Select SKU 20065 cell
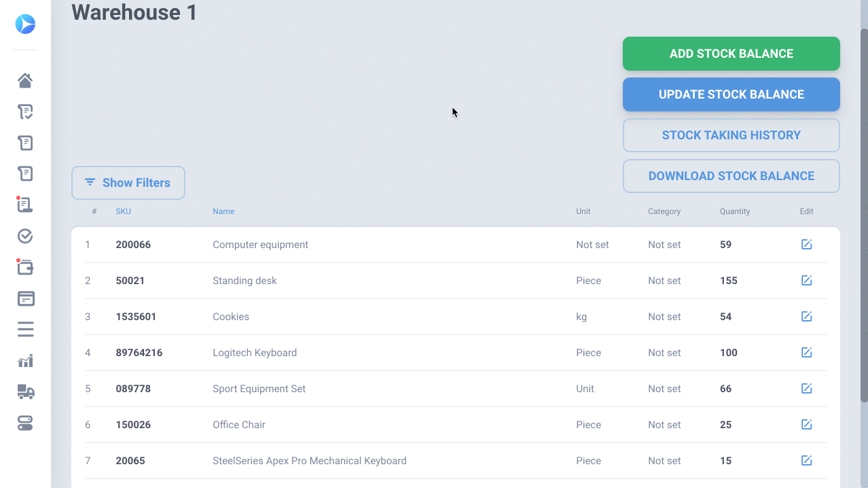Viewport: 868px width, 488px height. [x=130, y=461]
